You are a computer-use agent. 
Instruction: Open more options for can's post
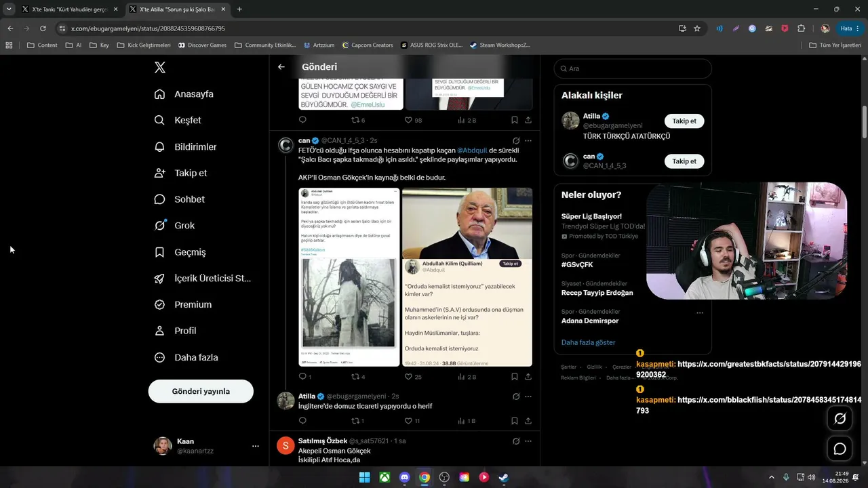point(528,141)
